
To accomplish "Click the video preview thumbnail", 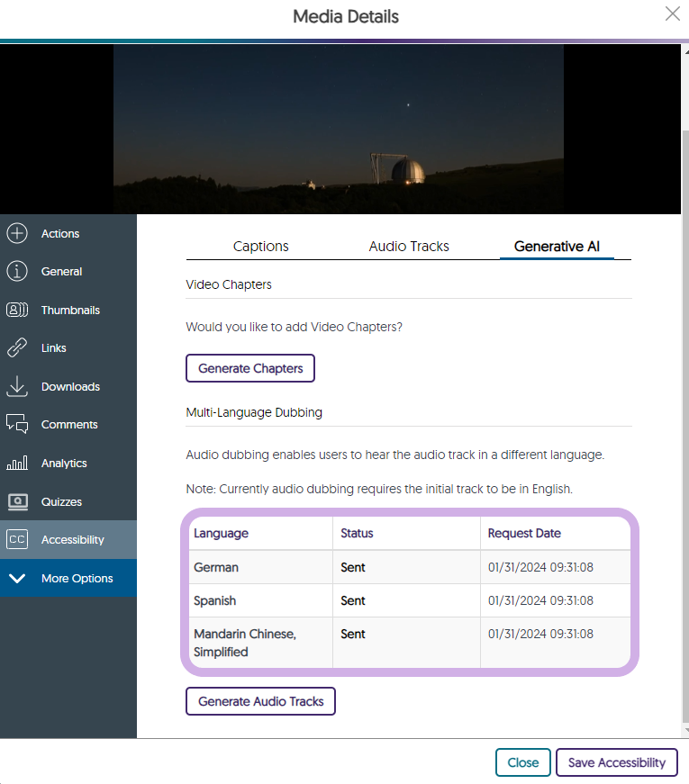I will click(339, 129).
